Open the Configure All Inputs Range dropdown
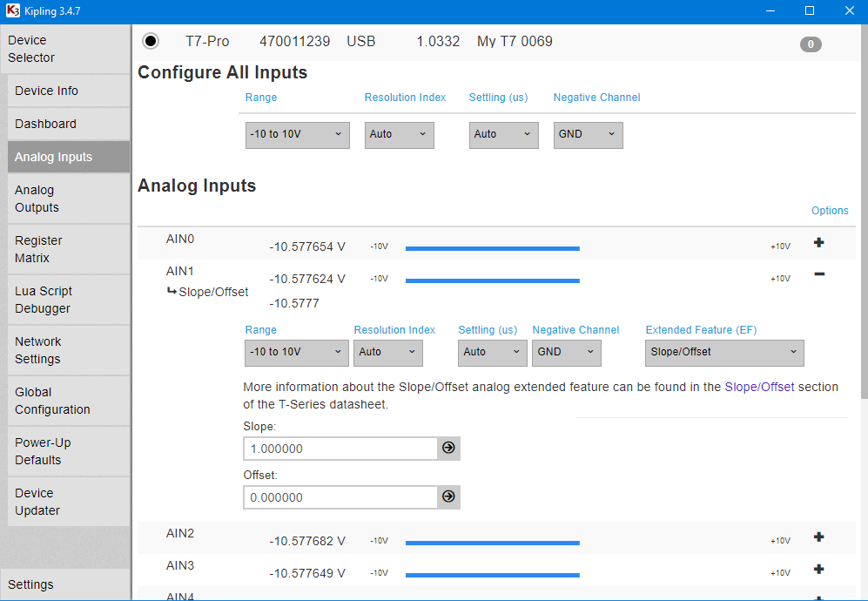This screenshot has width=868, height=601. click(297, 135)
